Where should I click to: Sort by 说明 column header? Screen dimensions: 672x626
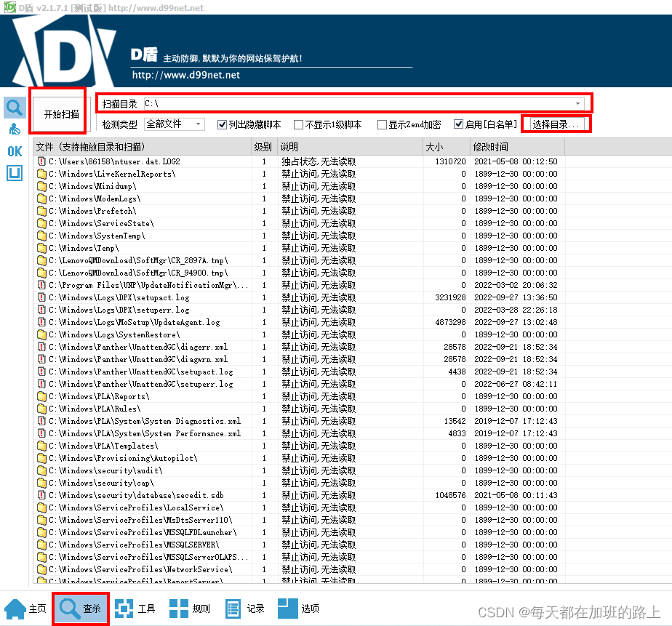pyautogui.click(x=350, y=147)
